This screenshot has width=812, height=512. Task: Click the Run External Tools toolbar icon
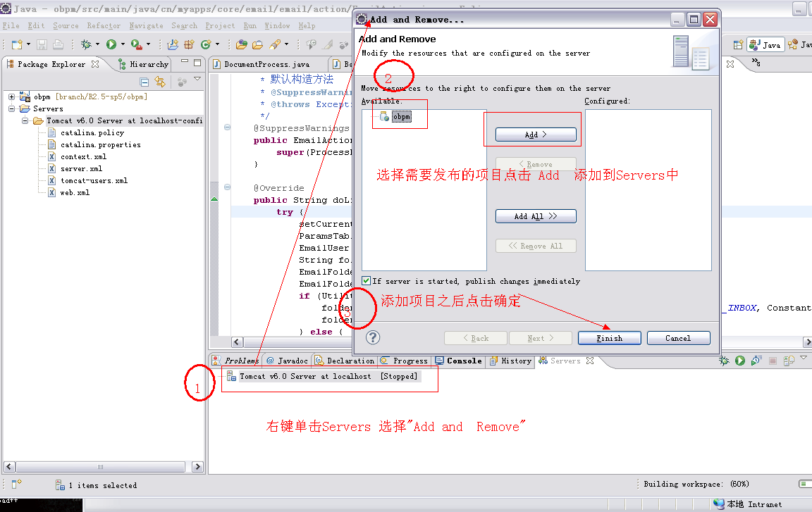(x=136, y=44)
